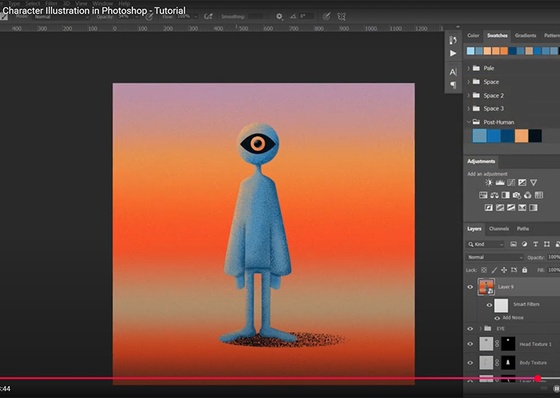Toggle lock transparent pixels
This screenshot has width=560, height=398.
pyautogui.click(x=484, y=270)
